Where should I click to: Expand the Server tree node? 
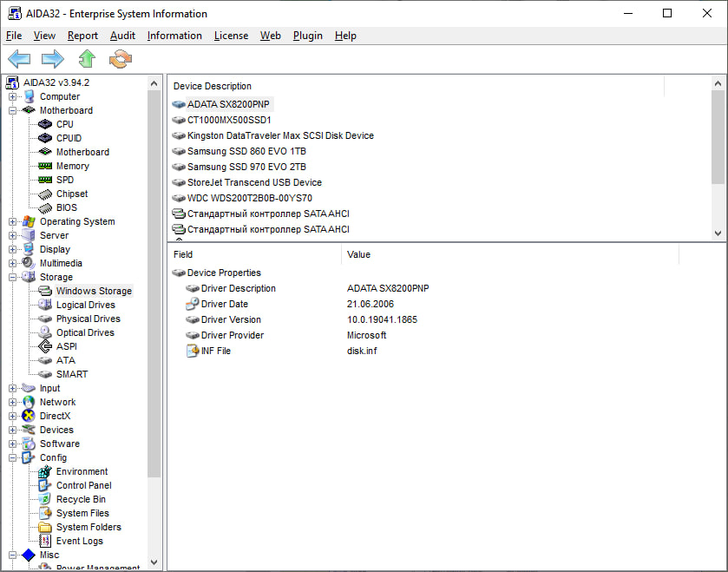click(12, 235)
